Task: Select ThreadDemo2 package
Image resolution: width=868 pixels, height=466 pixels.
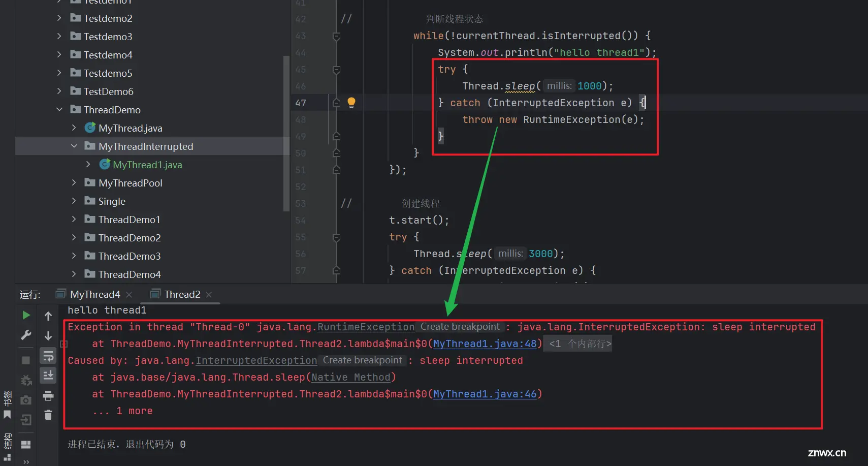Action: click(x=130, y=238)
